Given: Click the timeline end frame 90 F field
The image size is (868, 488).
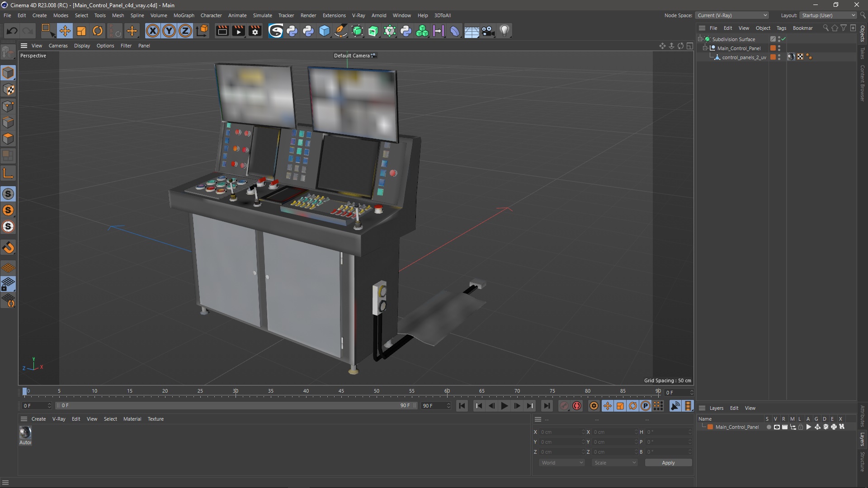Looking at the screenshot, I should [x=436, y=406].
